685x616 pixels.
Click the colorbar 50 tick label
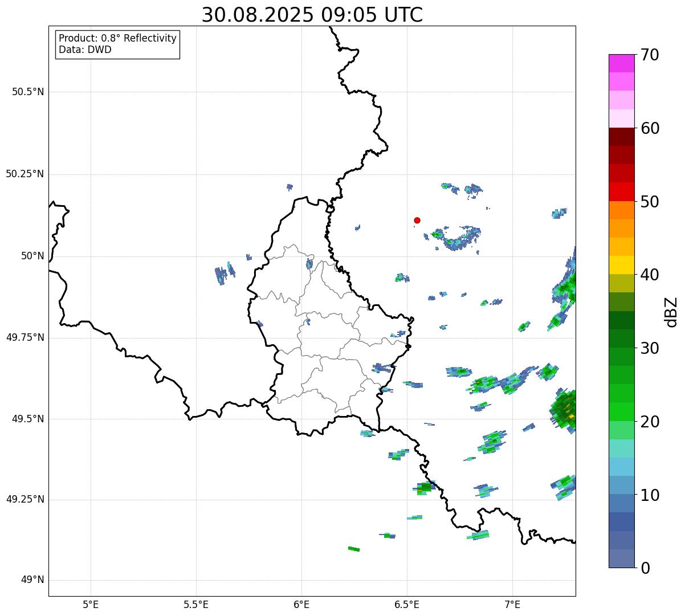point(650,202)
